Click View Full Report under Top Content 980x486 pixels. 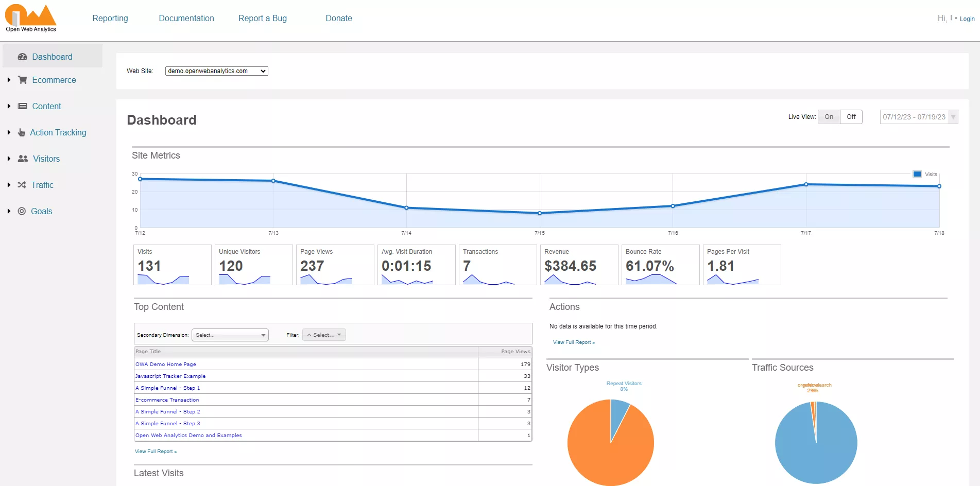156,452
